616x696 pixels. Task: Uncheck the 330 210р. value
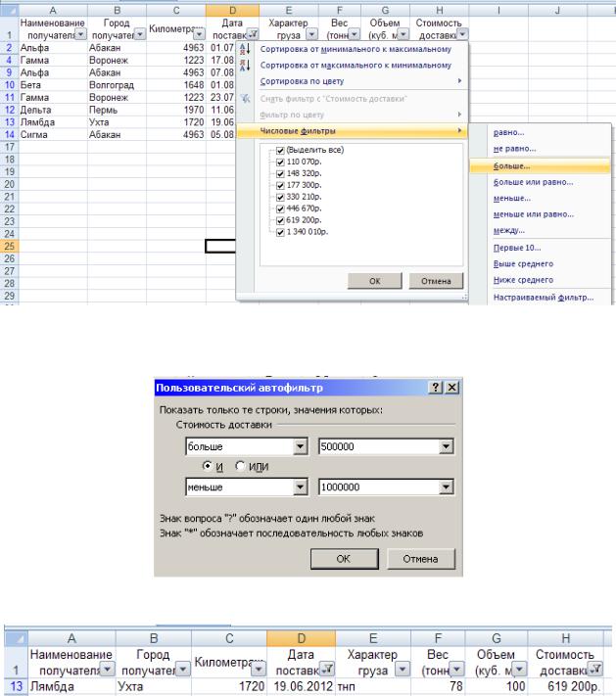click(x=280, y=197)
